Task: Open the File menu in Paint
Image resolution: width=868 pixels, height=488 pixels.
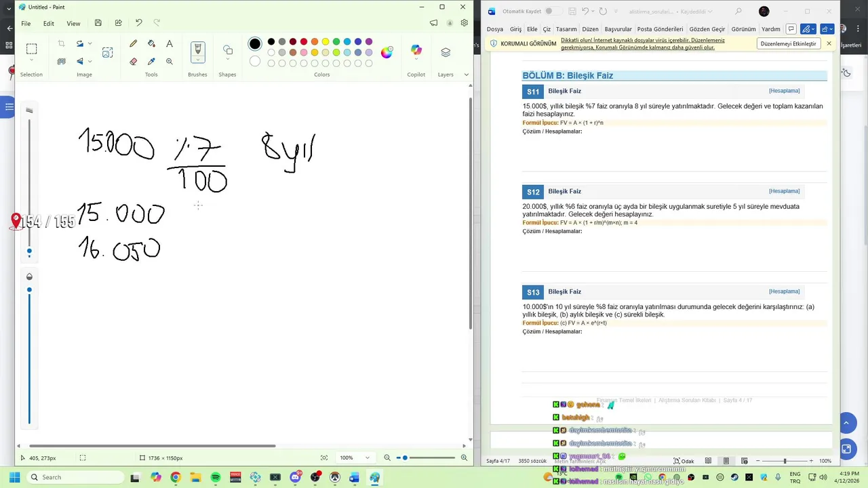Action: pyautogui.click(x=26, y=23)
